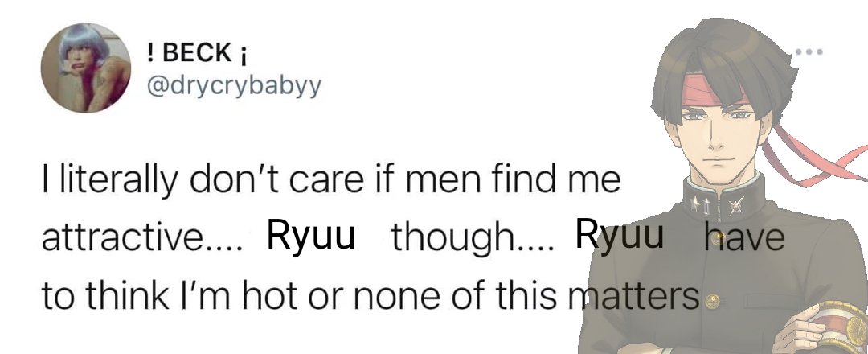Click the blue-haired profile avatar
868x354 pixels.
(x=86, y=68)
